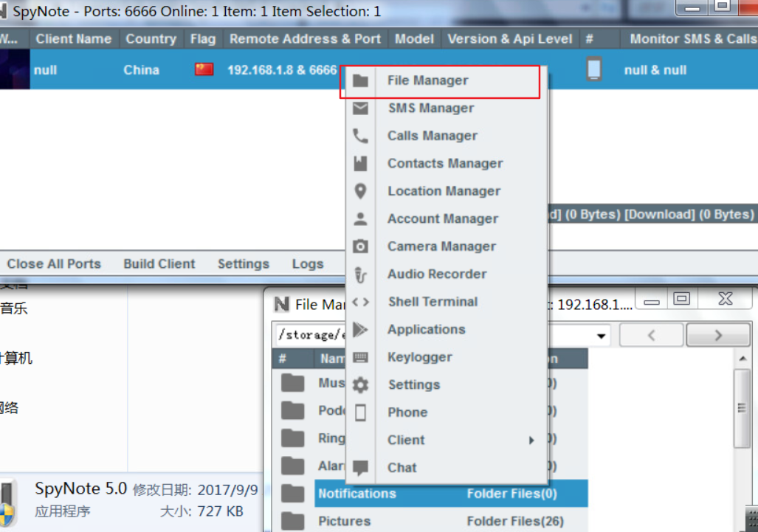The image size is (758, 532).
Task: Open Settings in the context menu
Action: (447, 385)
